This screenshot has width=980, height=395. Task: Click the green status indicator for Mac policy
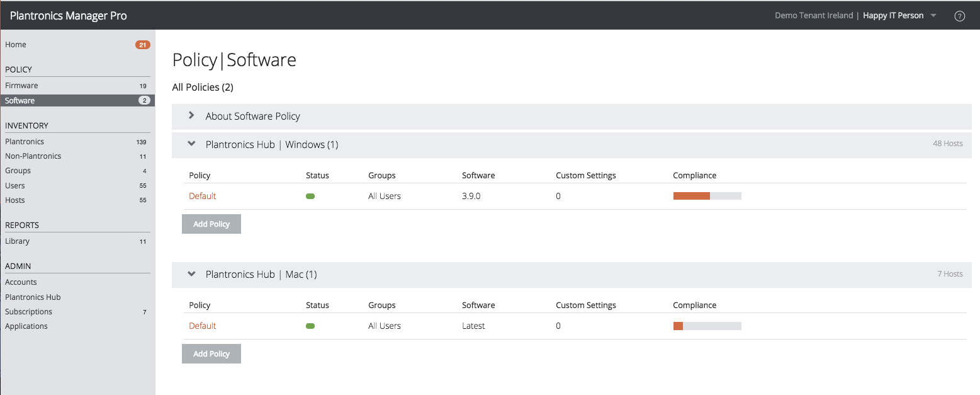[310, 326]
